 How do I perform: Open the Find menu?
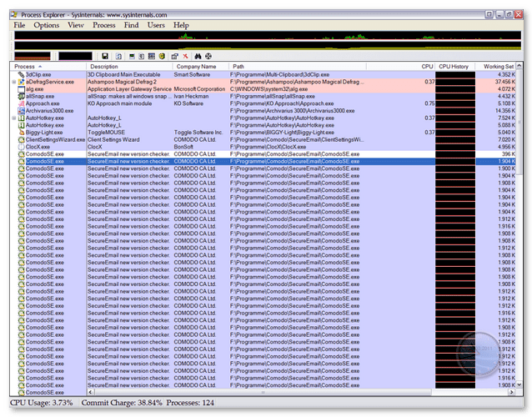click(x=131, y=25)
